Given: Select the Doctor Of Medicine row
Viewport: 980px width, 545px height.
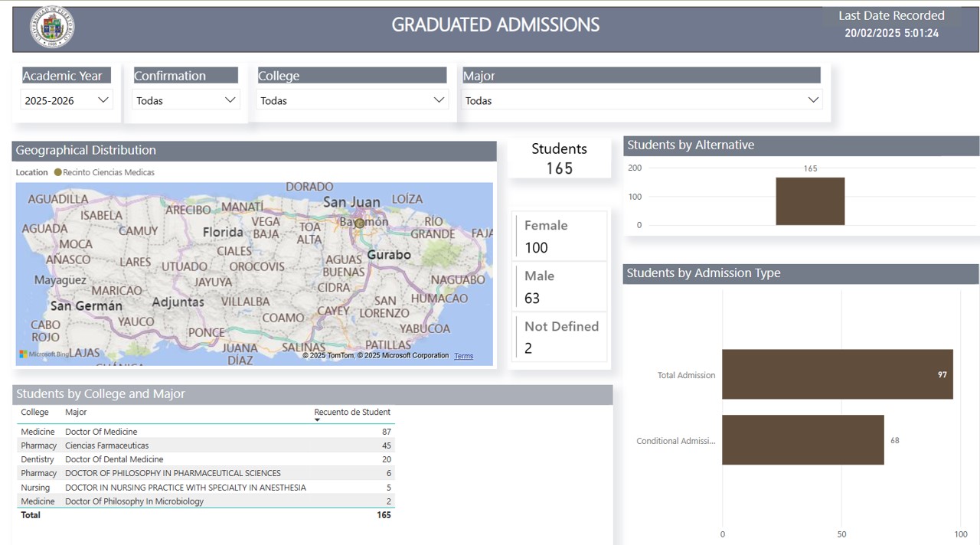Looking at the screenshot, I should pos(101,432).
